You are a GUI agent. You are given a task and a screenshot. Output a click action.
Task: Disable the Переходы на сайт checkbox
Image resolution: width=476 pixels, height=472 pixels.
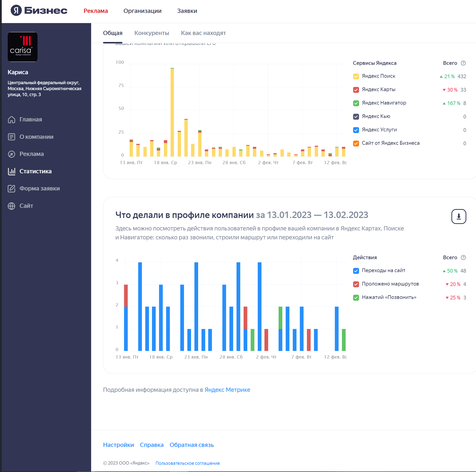click(x=356, y=271)
